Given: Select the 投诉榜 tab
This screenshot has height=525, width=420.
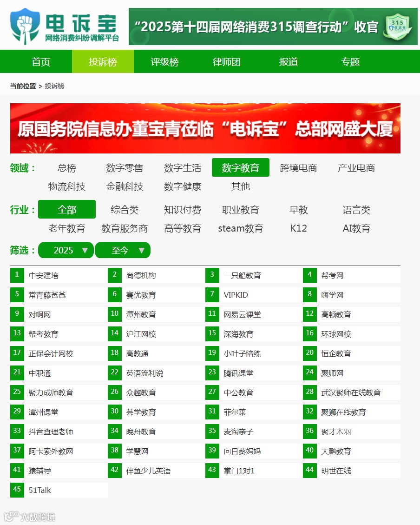Looking at the screenshot, I should 103,61.
